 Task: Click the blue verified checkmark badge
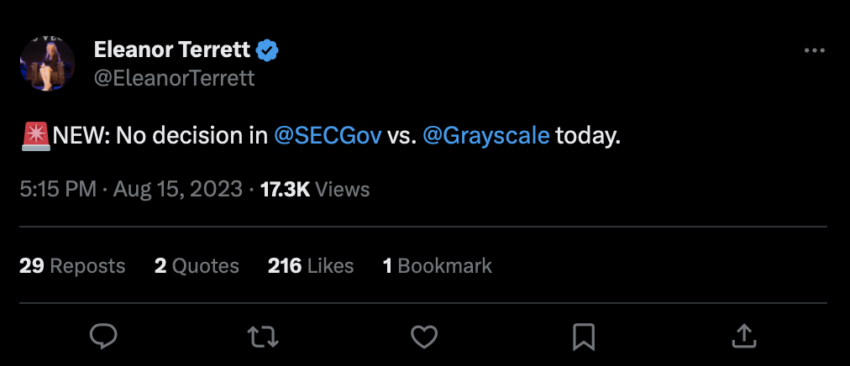tap(267, 50)
